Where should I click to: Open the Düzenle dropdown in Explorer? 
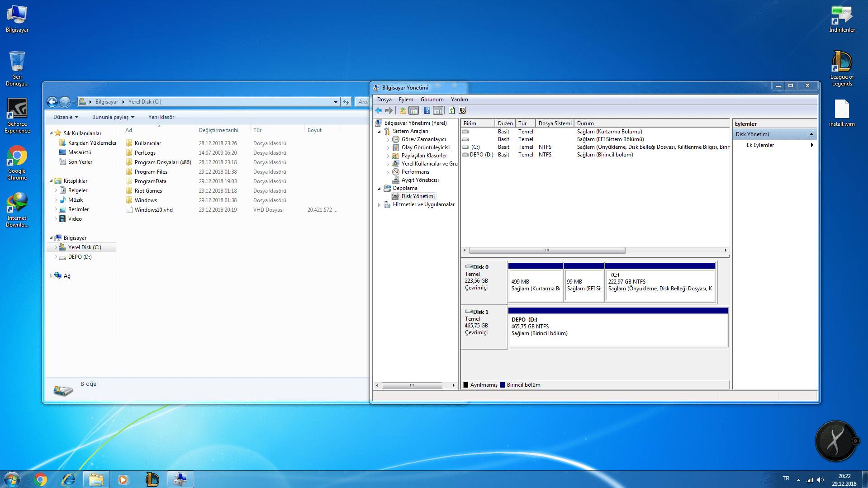tap(66, 117)
